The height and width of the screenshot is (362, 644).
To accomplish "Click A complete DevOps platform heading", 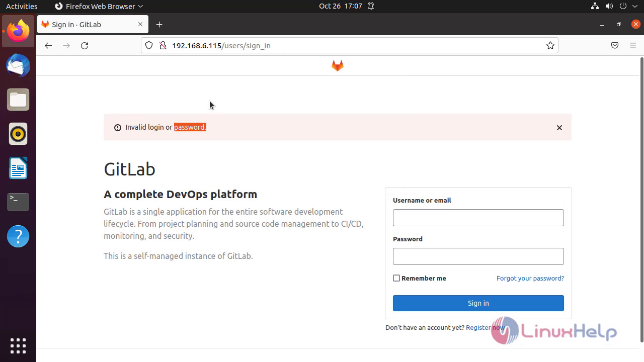I will (x=180, y=194).
